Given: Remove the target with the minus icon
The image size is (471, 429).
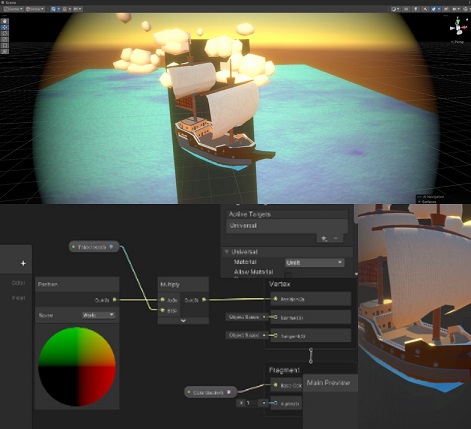Looking at the screenshot, I should point(336,238).
